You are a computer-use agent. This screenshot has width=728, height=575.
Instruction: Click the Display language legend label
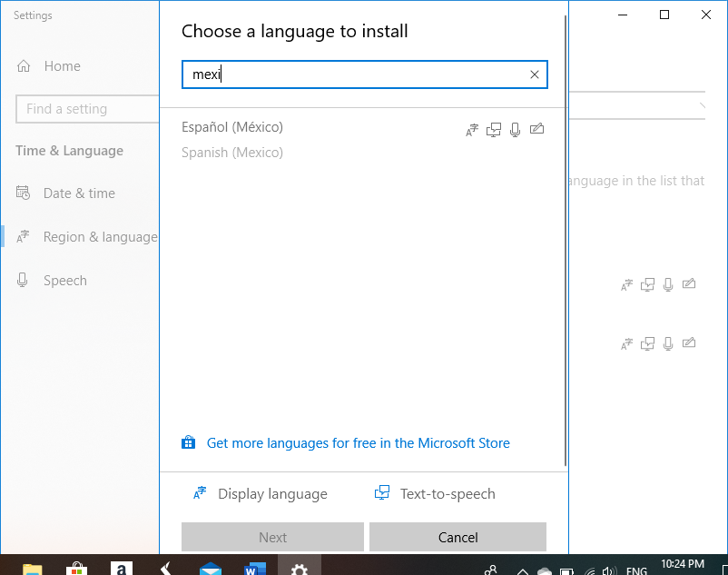(x=272, y=494)
